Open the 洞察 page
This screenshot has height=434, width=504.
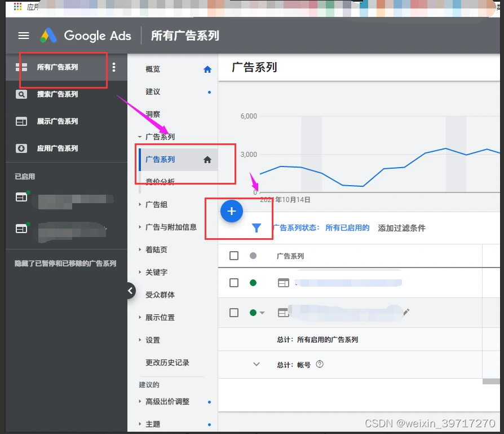pyautogui.click(x=153, y=114)
